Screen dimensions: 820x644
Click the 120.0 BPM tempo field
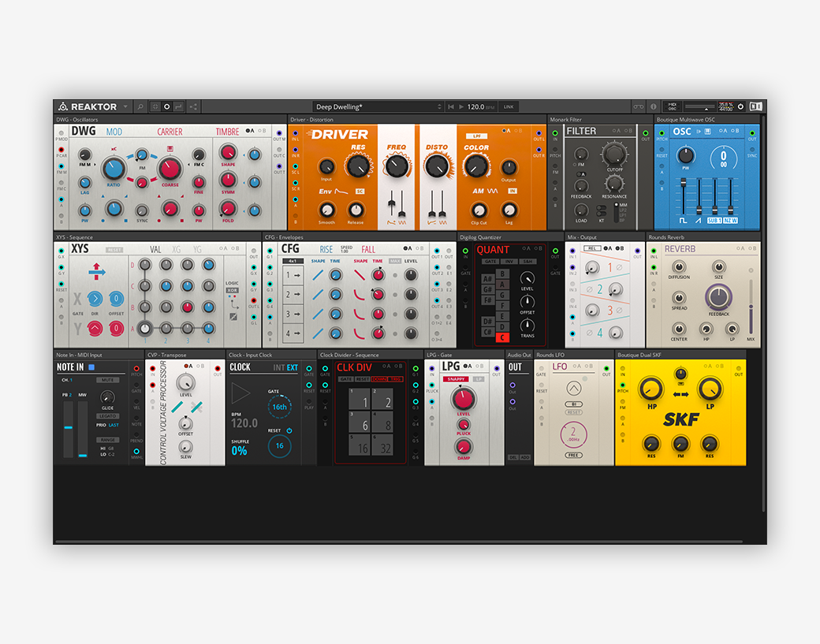pyautogui.click(x=481, y=106)
